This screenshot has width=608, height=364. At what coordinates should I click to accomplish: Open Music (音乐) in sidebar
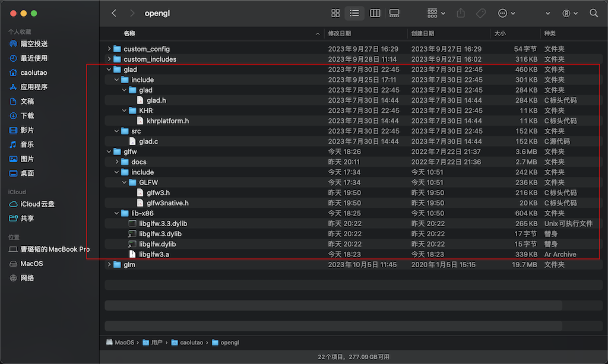pyautogui.click(x=21, y=144)
